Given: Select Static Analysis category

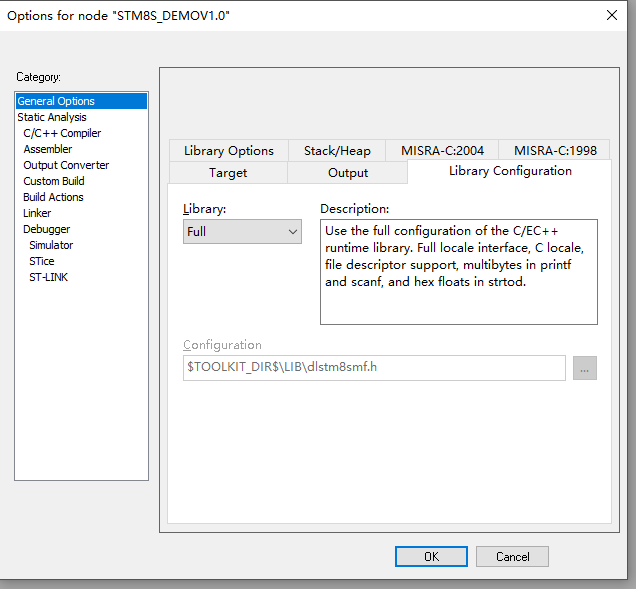Looking at the screenshot, I should pyautogui.click(x=52, y=117).
